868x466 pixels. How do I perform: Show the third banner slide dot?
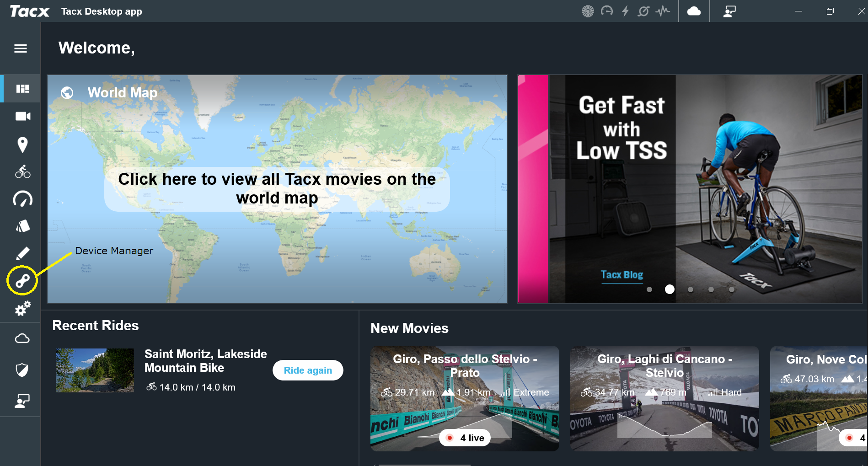point(691,289)
